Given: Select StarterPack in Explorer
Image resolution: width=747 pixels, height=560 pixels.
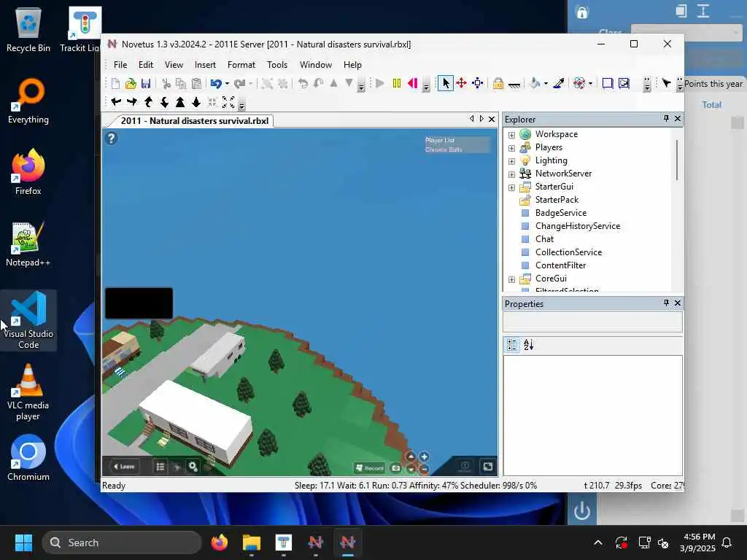Looking at the screenshot, I should pos(557,200).
